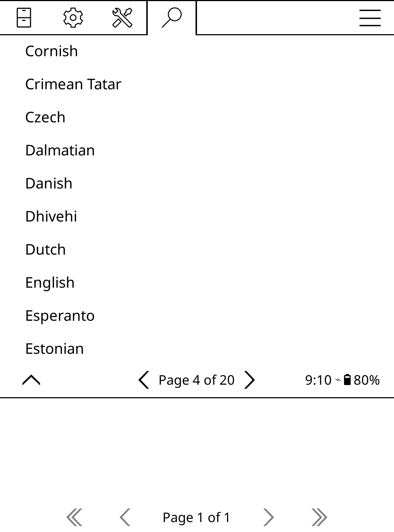
Task: Open the tools wrench and screwdriver tab
Action: (x=122, y=17)
